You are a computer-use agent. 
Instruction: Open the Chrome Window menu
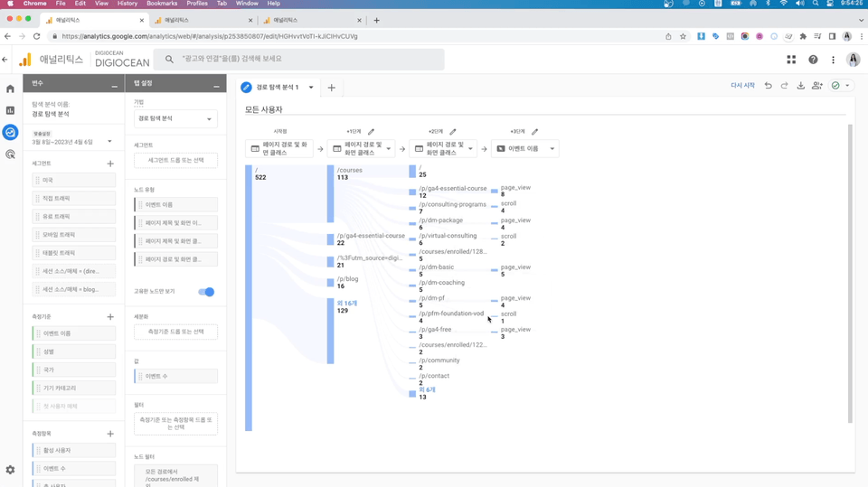247,4
